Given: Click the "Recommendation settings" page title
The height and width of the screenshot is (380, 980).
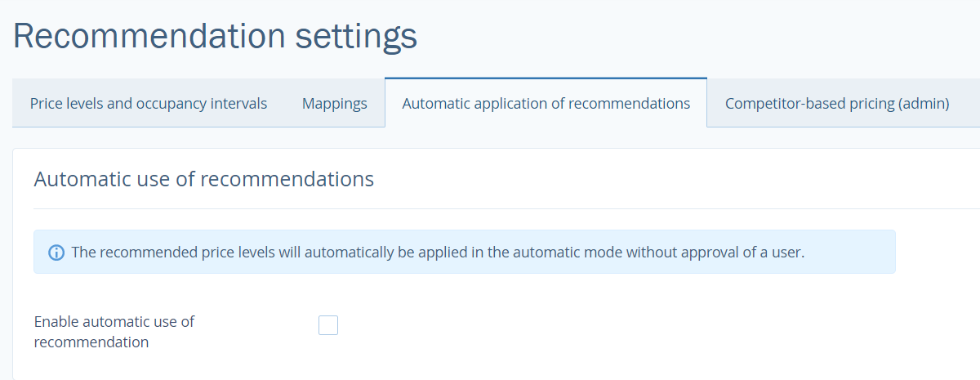Looking at the screenshot, I should coord(215,37).
